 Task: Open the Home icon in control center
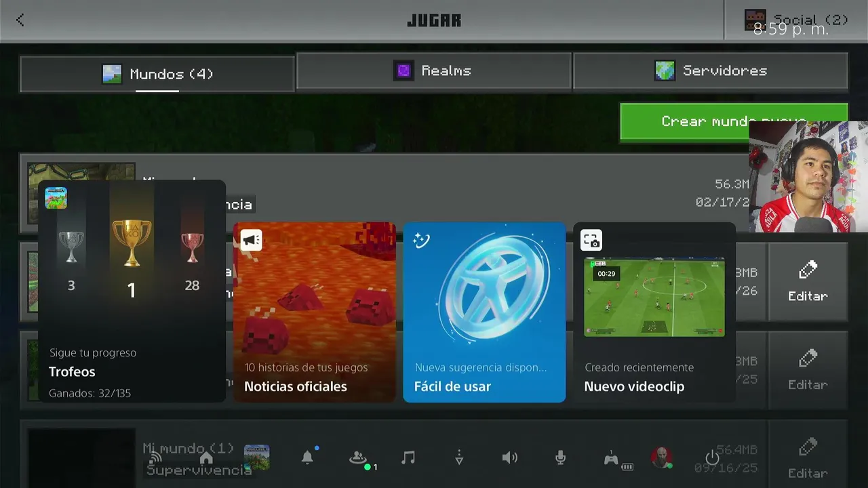tap(206, 458)
